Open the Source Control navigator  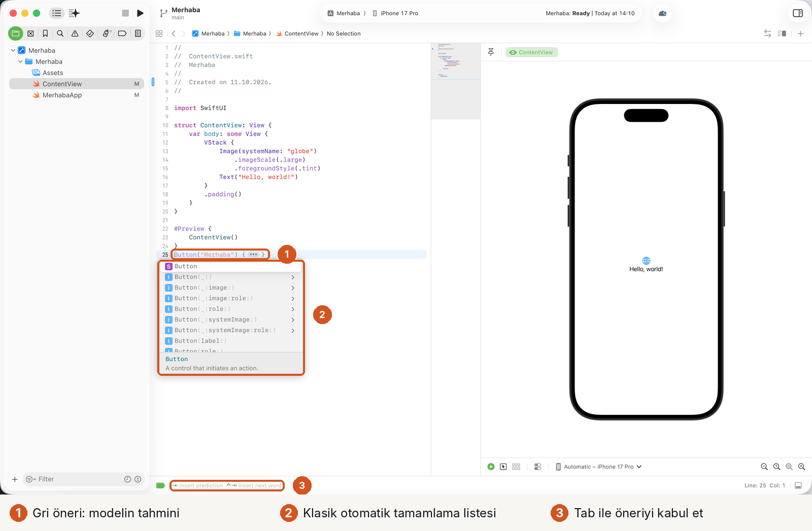(x=30, y=33)
